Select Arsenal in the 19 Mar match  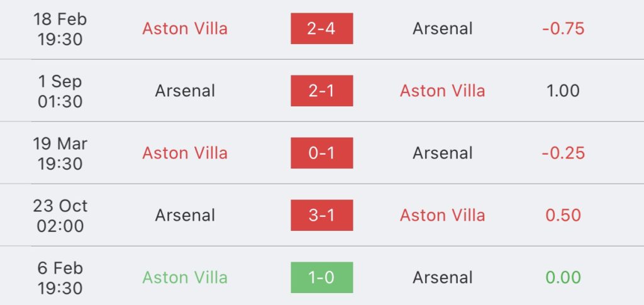(442, 153)
